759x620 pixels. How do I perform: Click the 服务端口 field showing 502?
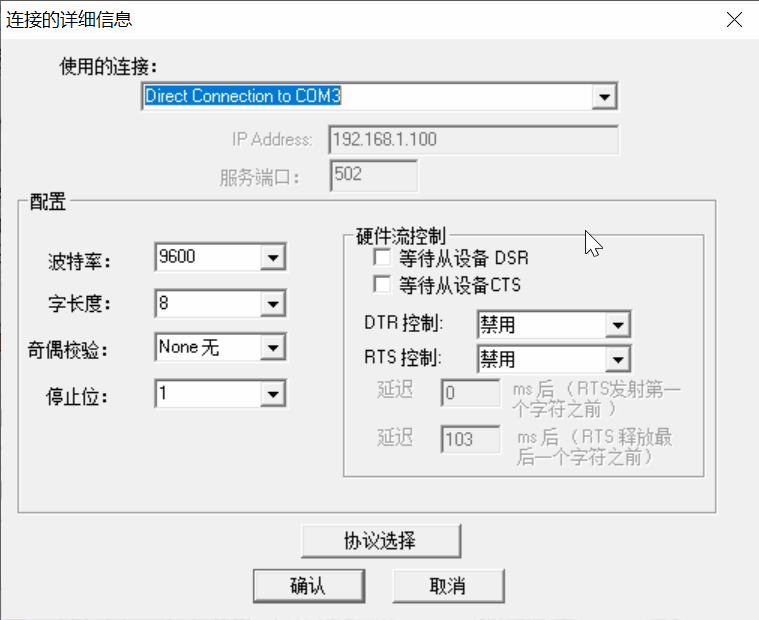[x=372, y=175]
